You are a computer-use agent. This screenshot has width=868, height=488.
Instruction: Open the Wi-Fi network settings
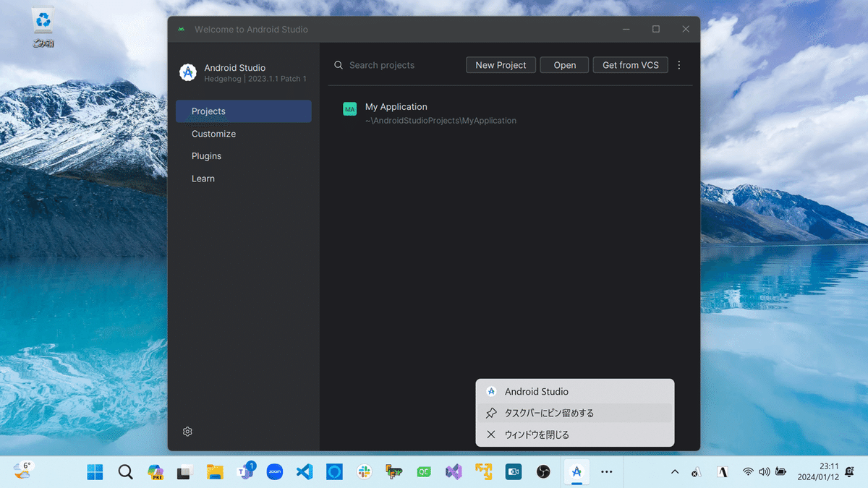coord(748,472)
